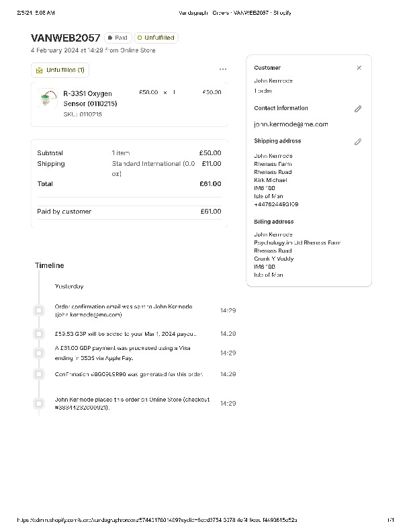Close the Customer panel with X

pos(359,68)
